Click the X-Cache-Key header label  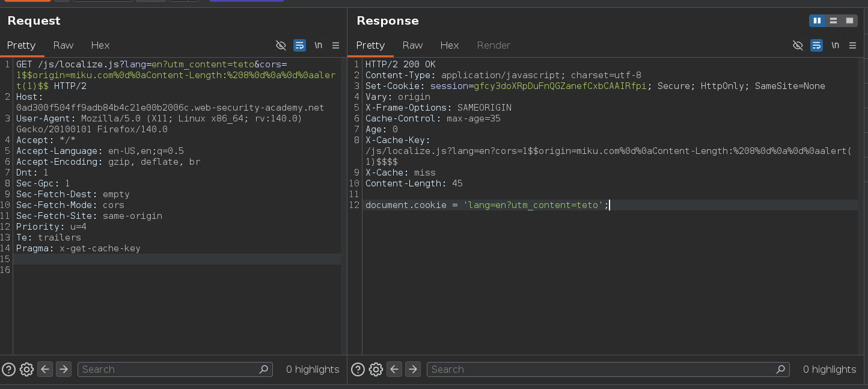click(398, 140)
